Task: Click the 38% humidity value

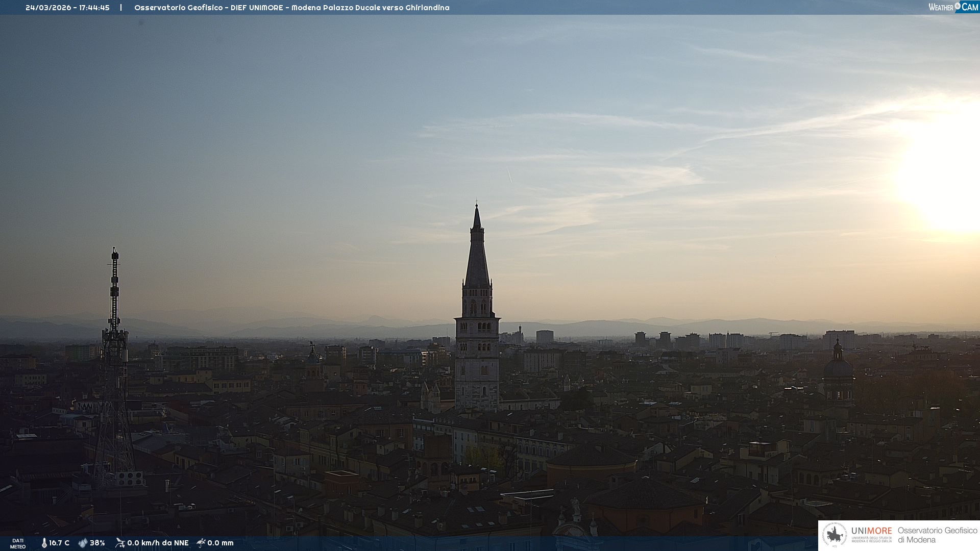Action: coord(97,543)
